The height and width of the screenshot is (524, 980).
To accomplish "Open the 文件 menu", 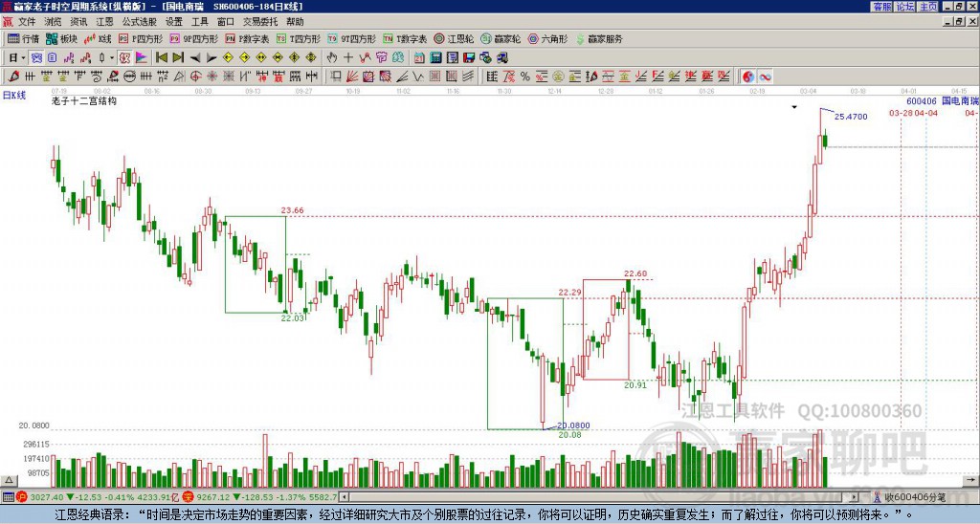I will pos(26,22).
